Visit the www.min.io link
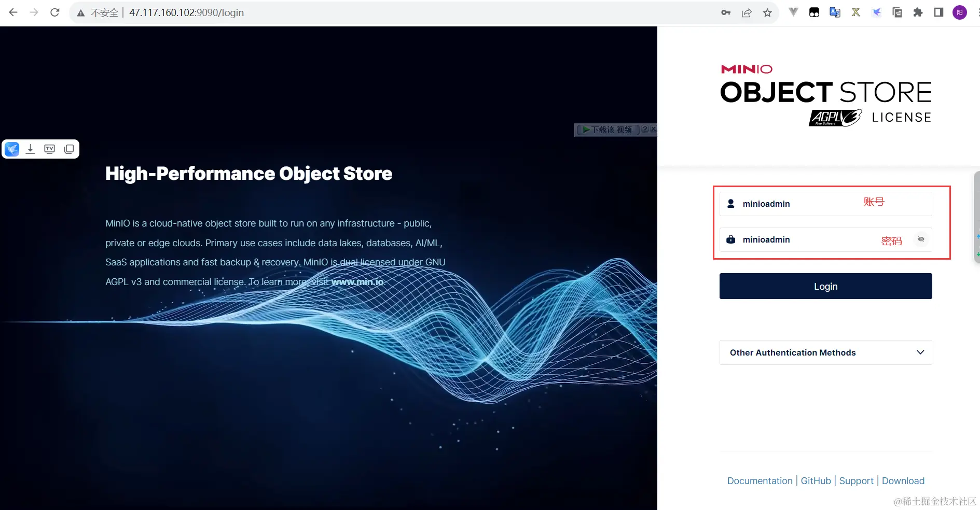Screen dimensions: 980x510 [357, 282]
